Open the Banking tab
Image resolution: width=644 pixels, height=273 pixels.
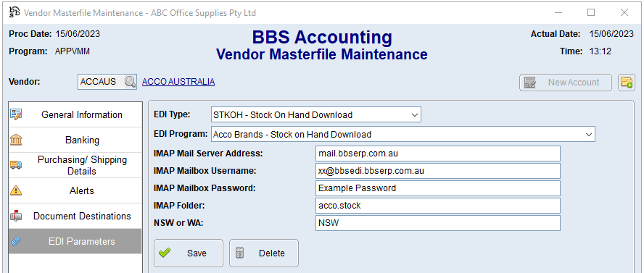(75, 140)
